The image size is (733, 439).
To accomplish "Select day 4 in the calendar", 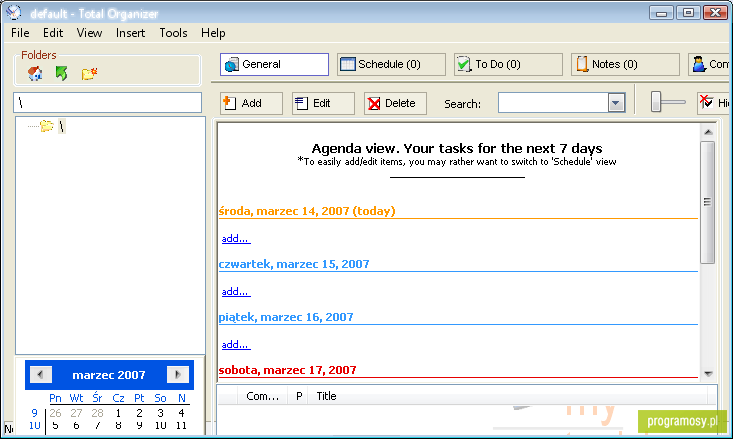I will point(181,413).
